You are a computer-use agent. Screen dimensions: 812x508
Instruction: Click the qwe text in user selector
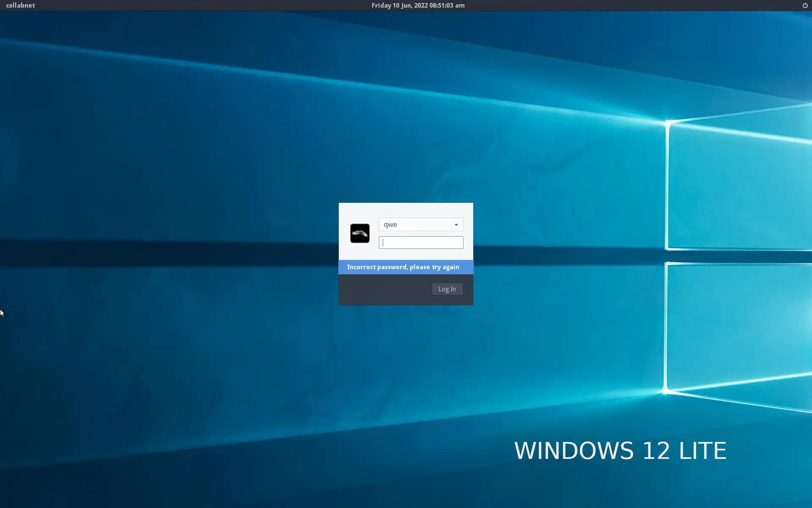390,225
